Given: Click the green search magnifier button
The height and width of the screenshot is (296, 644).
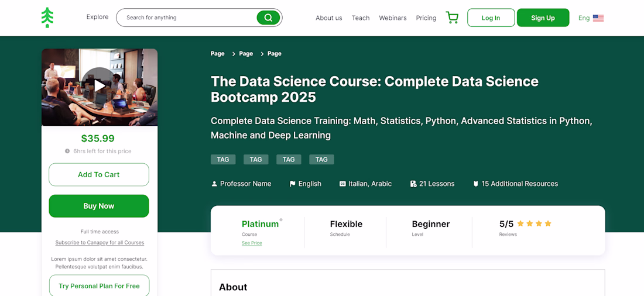Looking at the screenshot, I should (x=268, y=18).
